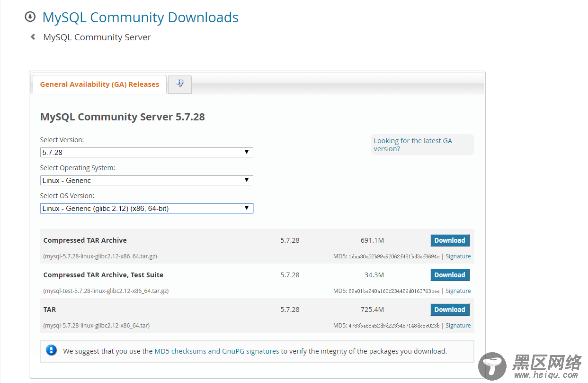Download the 725.4M TAR package
588x383 pixels.
pyautogui.click(x=450, y=310)
